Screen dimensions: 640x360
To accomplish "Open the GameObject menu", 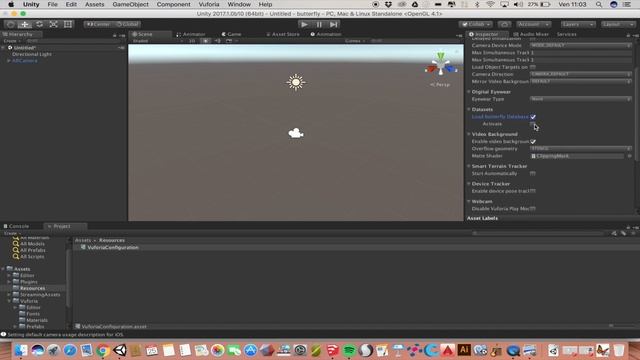I will [x=130, y=4].
